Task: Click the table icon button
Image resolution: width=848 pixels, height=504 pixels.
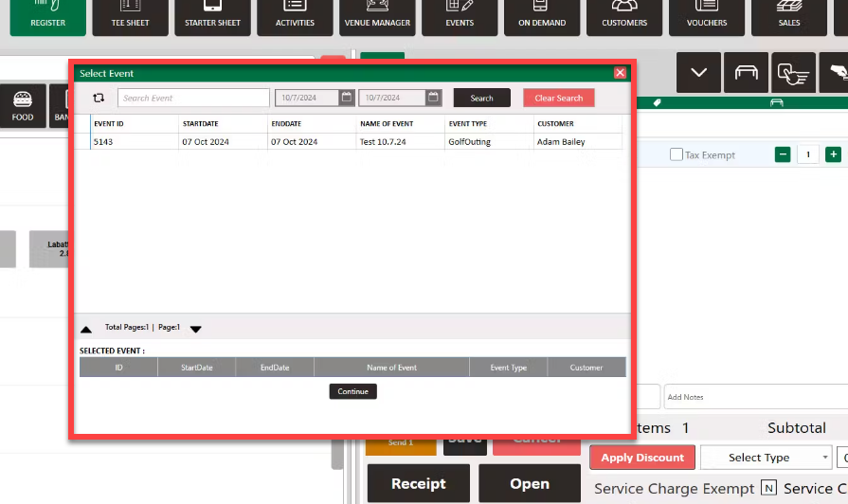Action: pos(746,72)
